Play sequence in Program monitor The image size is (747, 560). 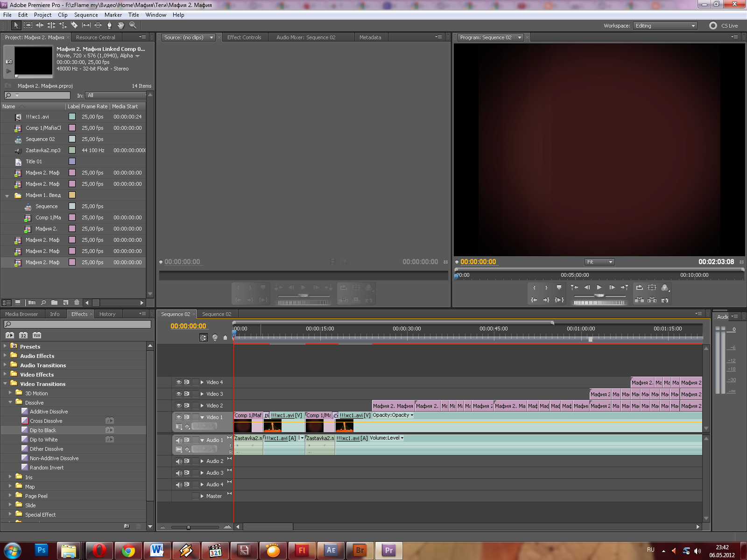(x=599, y=287)
